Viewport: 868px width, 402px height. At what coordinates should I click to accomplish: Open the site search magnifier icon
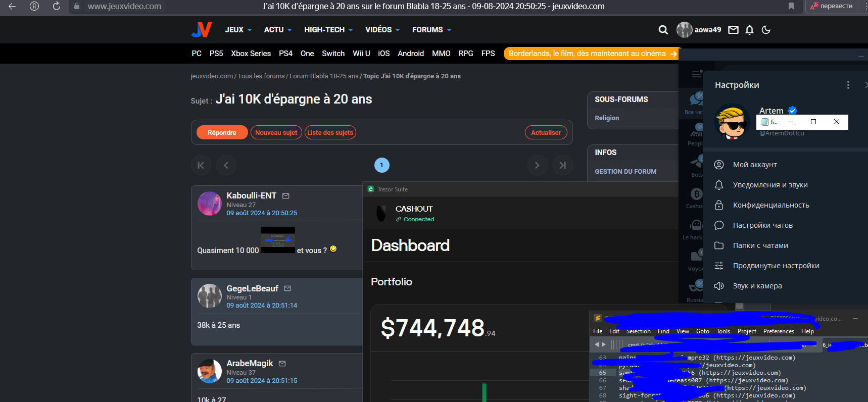663,30
